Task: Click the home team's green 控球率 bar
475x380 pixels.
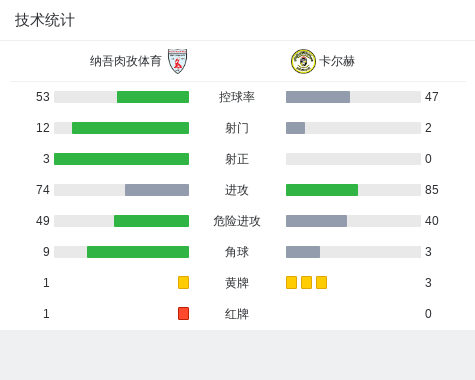Action: tap(153, 97)
